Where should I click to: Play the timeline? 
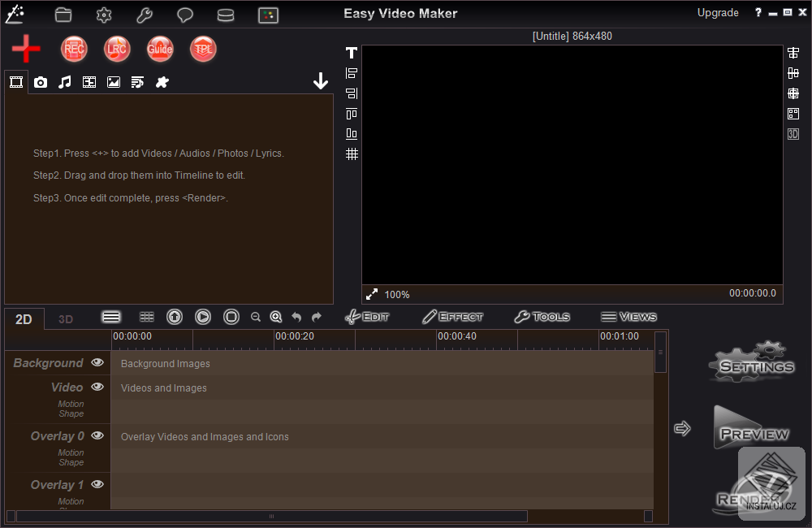point(203,317)
